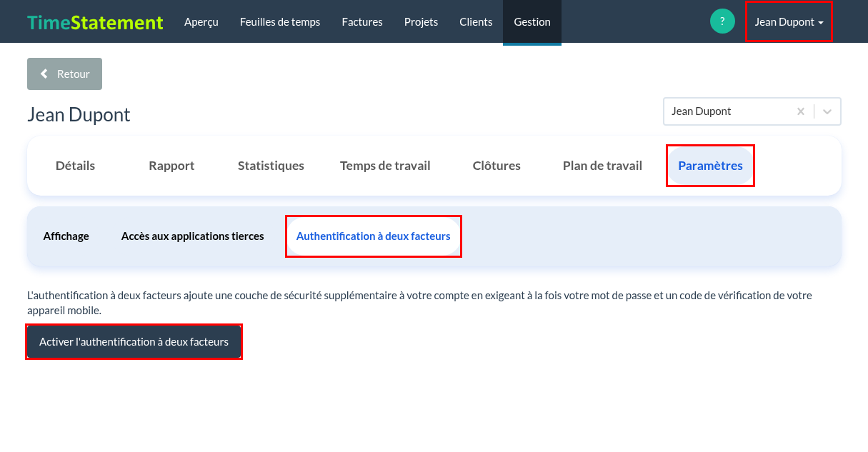View the Statistiques tab

point(271,166)
